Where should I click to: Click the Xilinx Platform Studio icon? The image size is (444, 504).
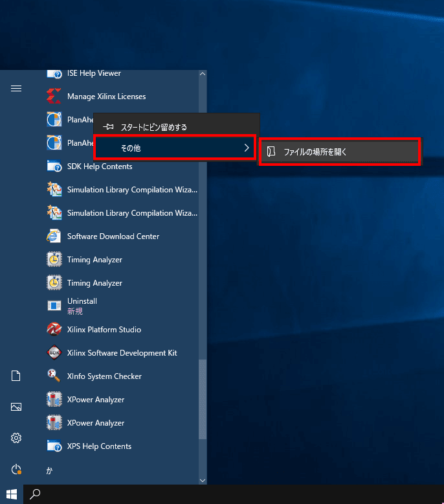tap(54, 330)
